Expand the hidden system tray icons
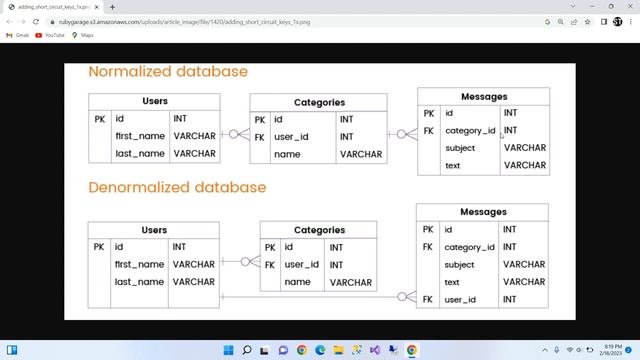This screenshot has width=640, height=360. [x=544, y=350]
